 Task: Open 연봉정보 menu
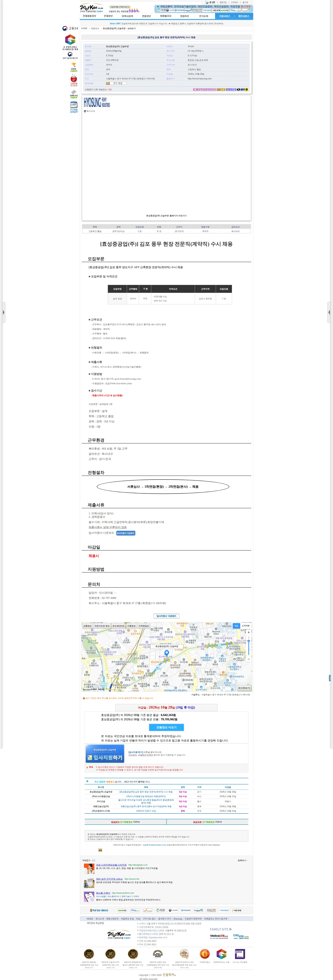[146, 16]
